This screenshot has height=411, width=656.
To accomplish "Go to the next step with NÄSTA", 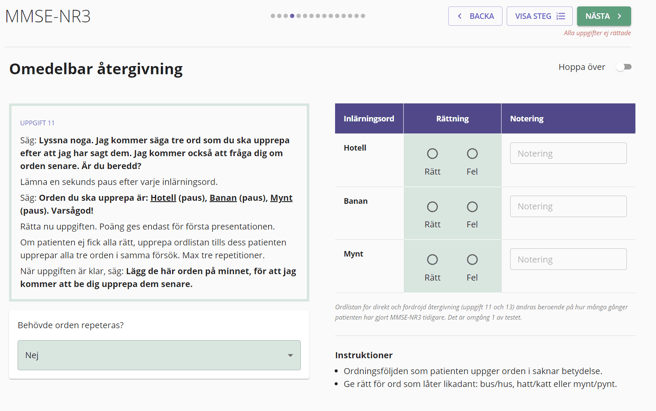I will (604, 16).
